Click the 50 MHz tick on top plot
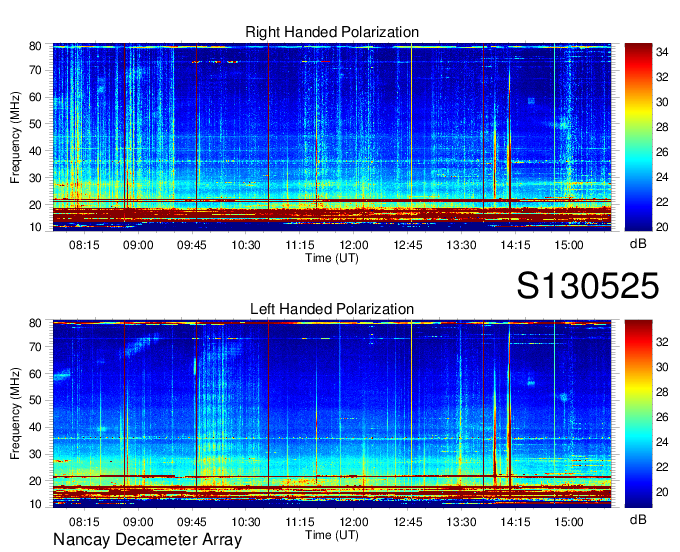Viewport: 680px width, 552px height. click(x=35, y=124)
